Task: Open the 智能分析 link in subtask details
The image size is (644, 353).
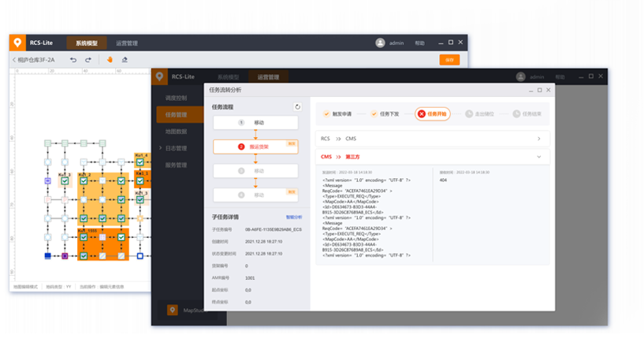Action: (292, 217)
